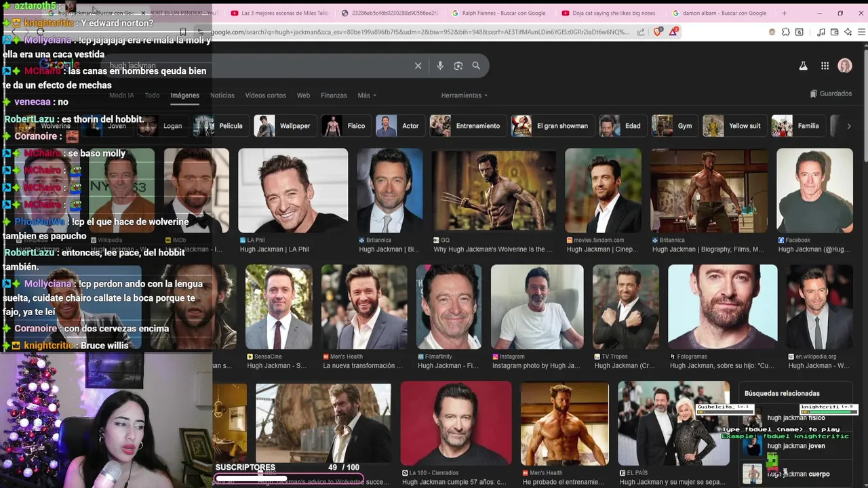Open 'La nueva transformación' Men's Health link
Screen dimensions: 868x488
tap(363, 366)
